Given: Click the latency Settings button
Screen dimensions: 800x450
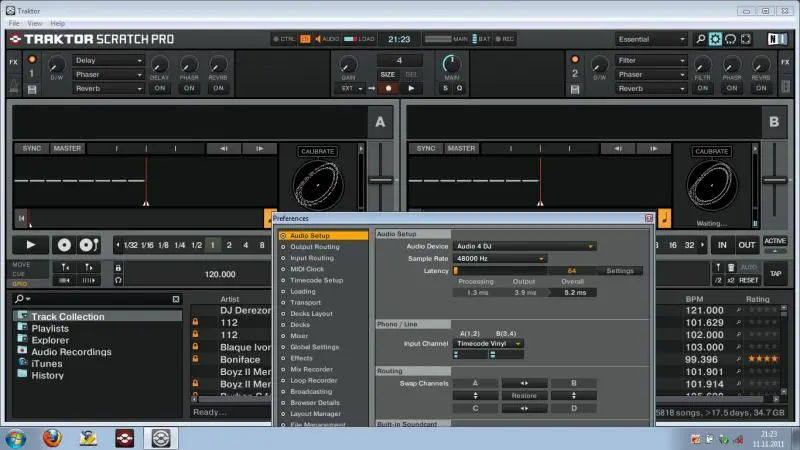Looking at the screenshot, I should coord(620,270).
